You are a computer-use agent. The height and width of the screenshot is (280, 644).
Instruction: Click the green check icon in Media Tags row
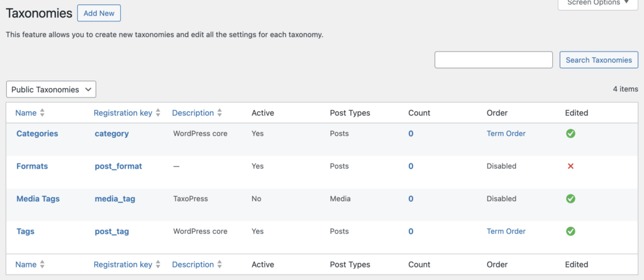[x=570, y=199]
